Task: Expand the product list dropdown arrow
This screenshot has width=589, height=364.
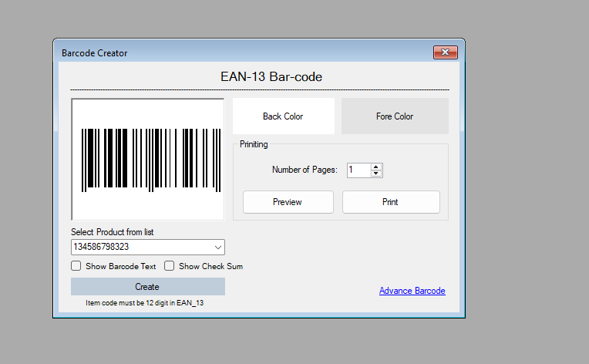Action: coord(217,248)
